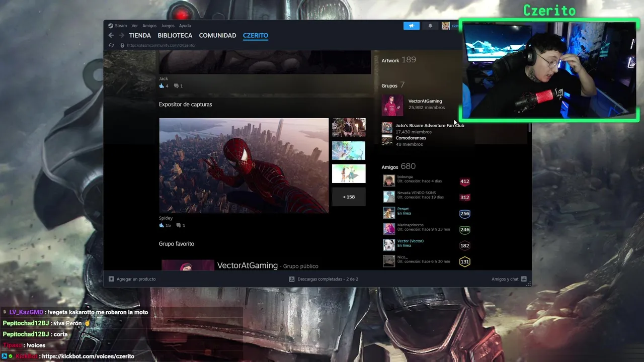Open the Spidey Spider-Man screenshot
This screenshot has height=362, width=644.
[244, 165]
